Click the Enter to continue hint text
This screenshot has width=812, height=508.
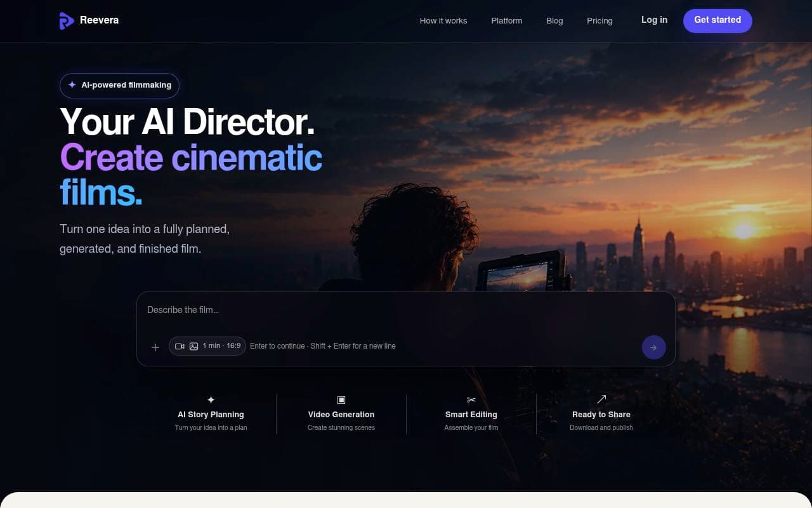coord(323,346)
